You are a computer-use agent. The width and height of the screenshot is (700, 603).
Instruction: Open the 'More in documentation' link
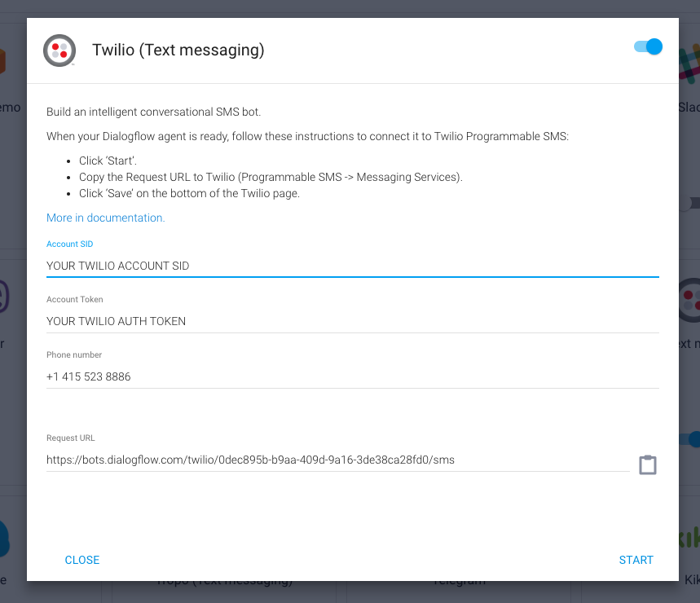(105, 218)
